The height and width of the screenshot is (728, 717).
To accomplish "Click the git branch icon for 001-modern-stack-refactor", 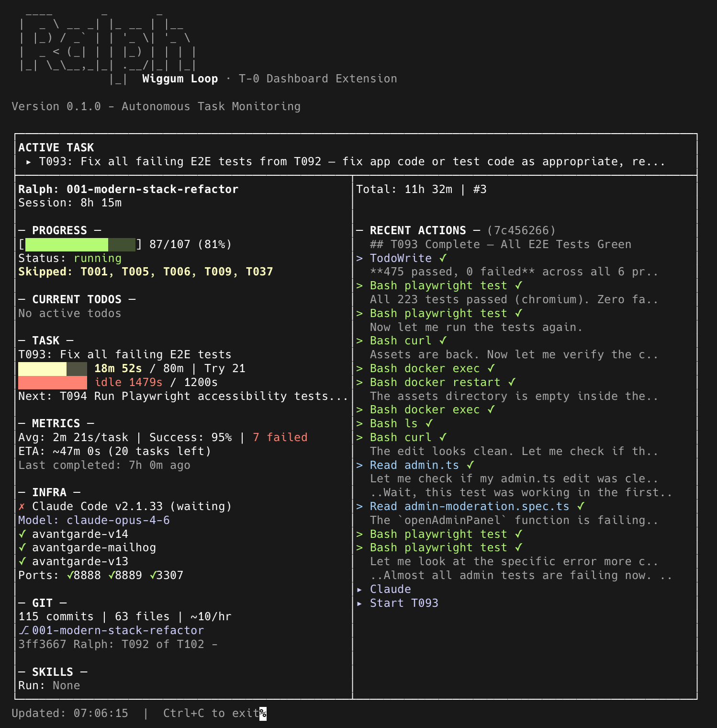I will [23, 630].
